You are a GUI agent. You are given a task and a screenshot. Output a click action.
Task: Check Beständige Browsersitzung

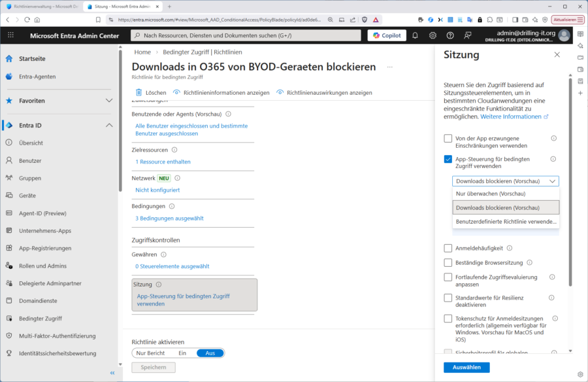[448, 262]
